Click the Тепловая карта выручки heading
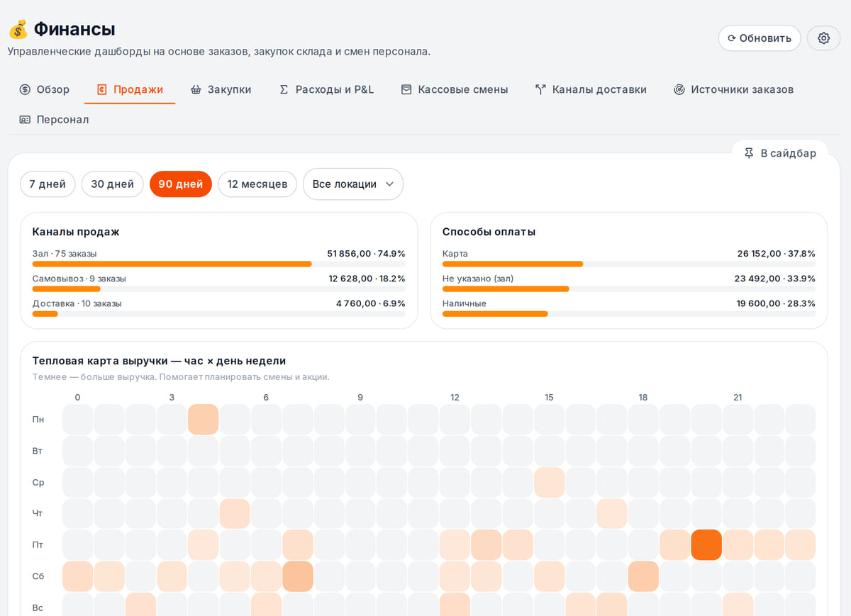This screenshot has height=616, width=851. 160,361
